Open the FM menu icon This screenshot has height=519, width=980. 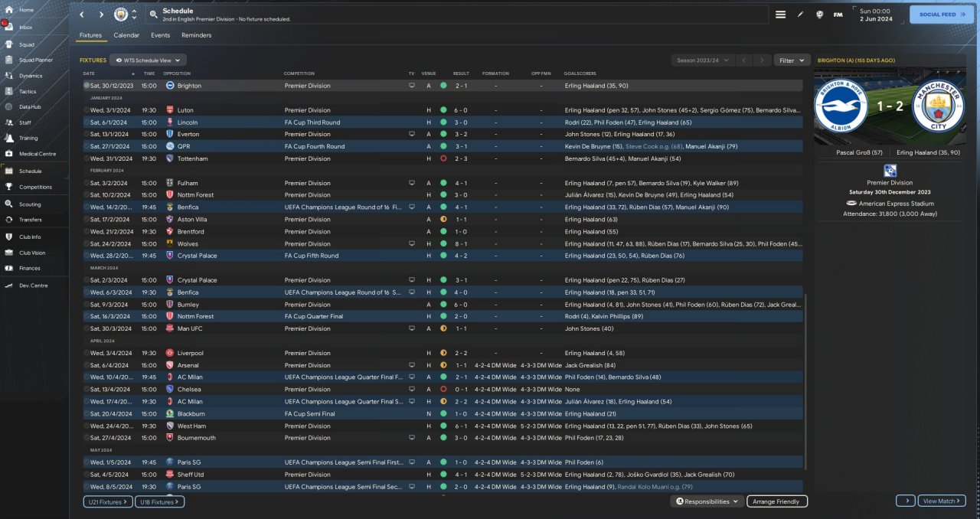(x=838, y=15)
